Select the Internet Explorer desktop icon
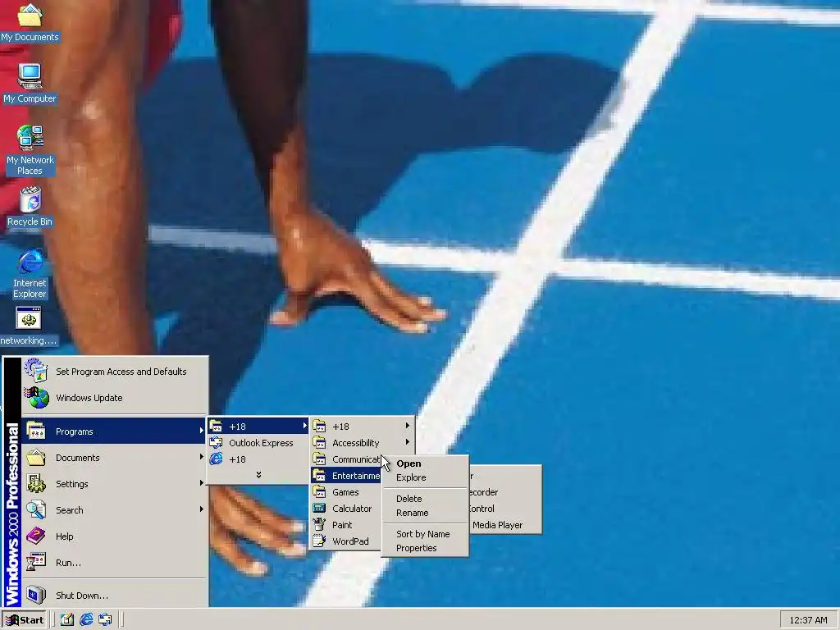This screenshot has width=840, height=630. pyautogui.click(x=30, y=274)
